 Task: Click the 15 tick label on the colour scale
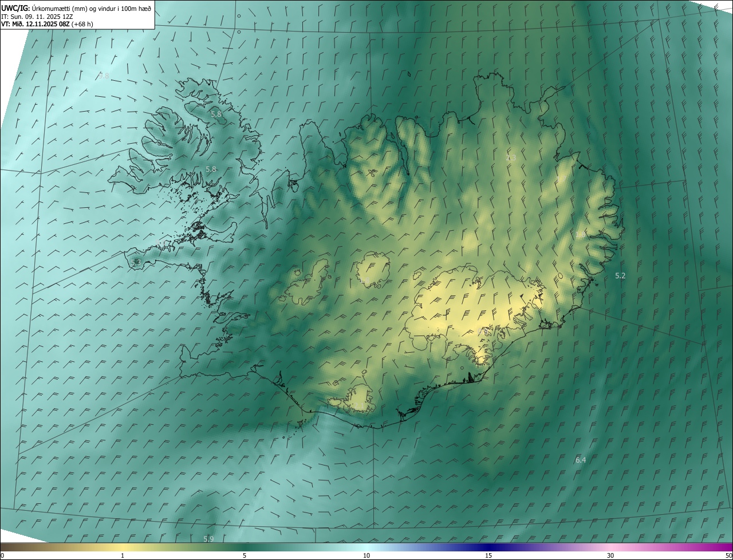click(488, 555)
